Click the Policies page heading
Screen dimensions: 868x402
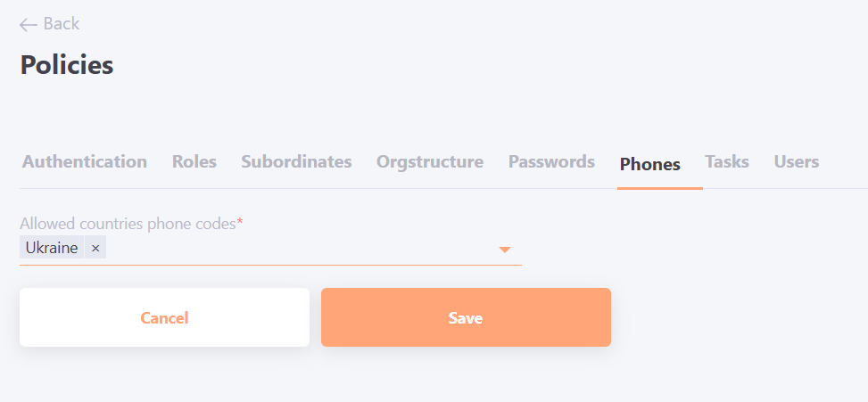click(x=67, y=65)
